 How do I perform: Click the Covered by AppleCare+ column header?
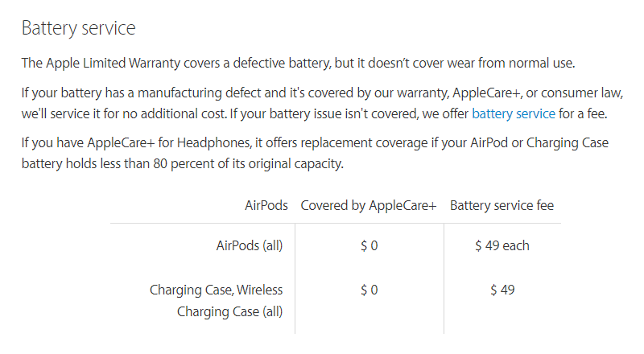click(x=368, y=205)
